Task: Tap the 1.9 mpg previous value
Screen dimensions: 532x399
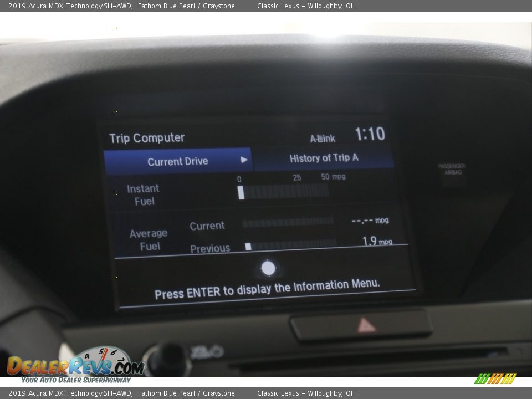Action: 377,241
